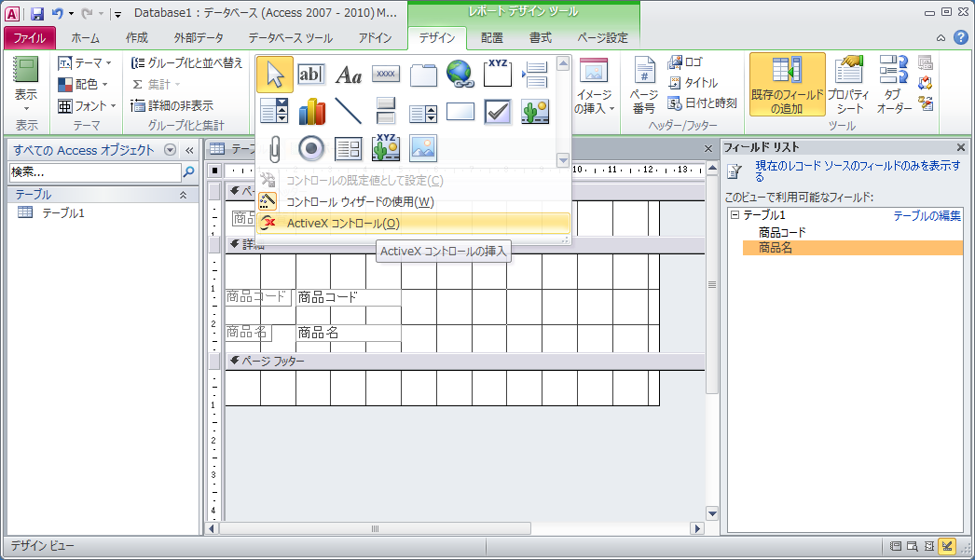Viewport: 975px width, 560px height.
Task: Click the Insert Page Break control
Action: point(535,75)
